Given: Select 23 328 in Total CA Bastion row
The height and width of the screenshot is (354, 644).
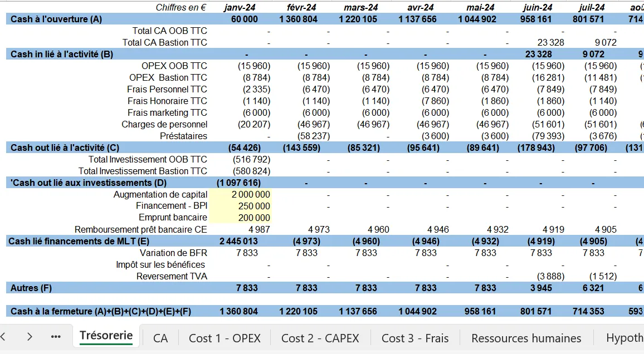Looking at the screenshot, I should pos(551,43).
